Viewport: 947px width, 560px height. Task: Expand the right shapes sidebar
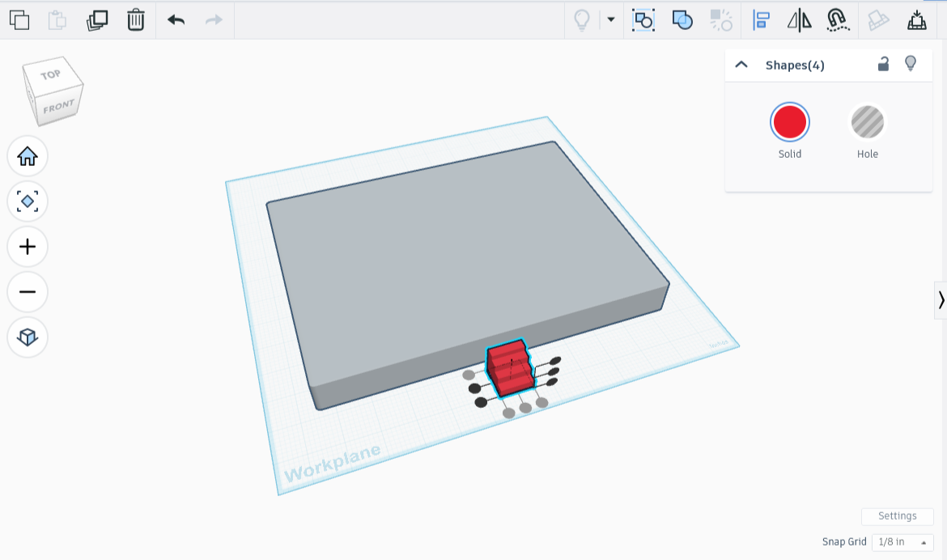click(941, 299)
